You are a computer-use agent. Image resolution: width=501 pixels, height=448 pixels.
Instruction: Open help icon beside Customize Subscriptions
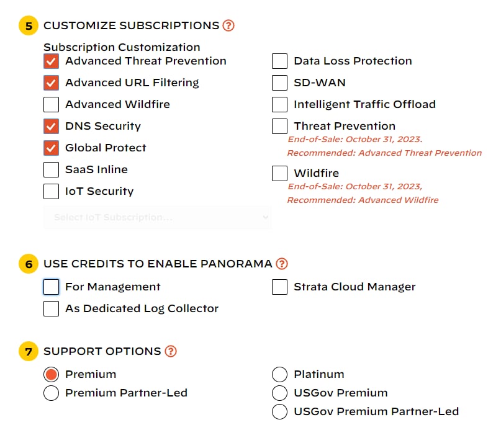pyautogui.click(x=228, y=25)
